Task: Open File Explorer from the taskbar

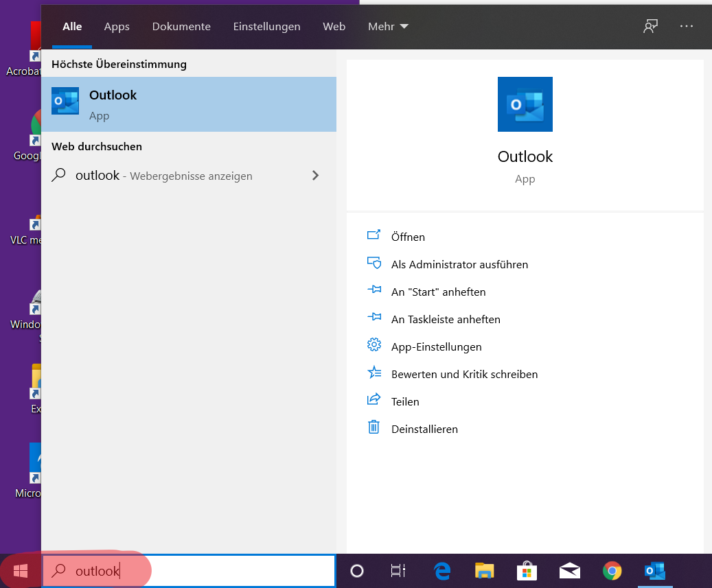Action: pyautogui.click(x=485, y=571)
